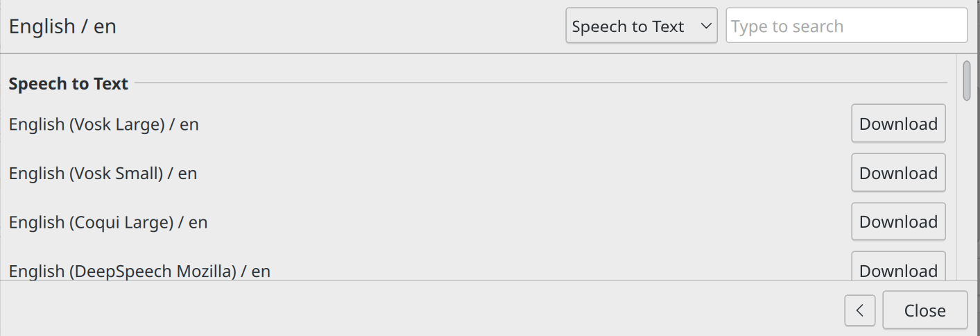Click the scrollbar track below the thumb

(x=967, y=191)
